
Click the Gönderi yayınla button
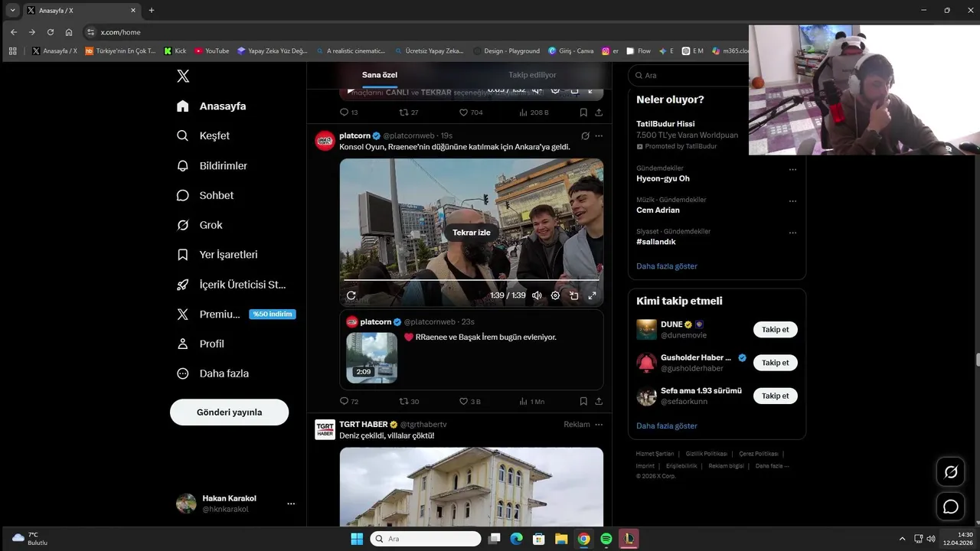tap(229, 412)
